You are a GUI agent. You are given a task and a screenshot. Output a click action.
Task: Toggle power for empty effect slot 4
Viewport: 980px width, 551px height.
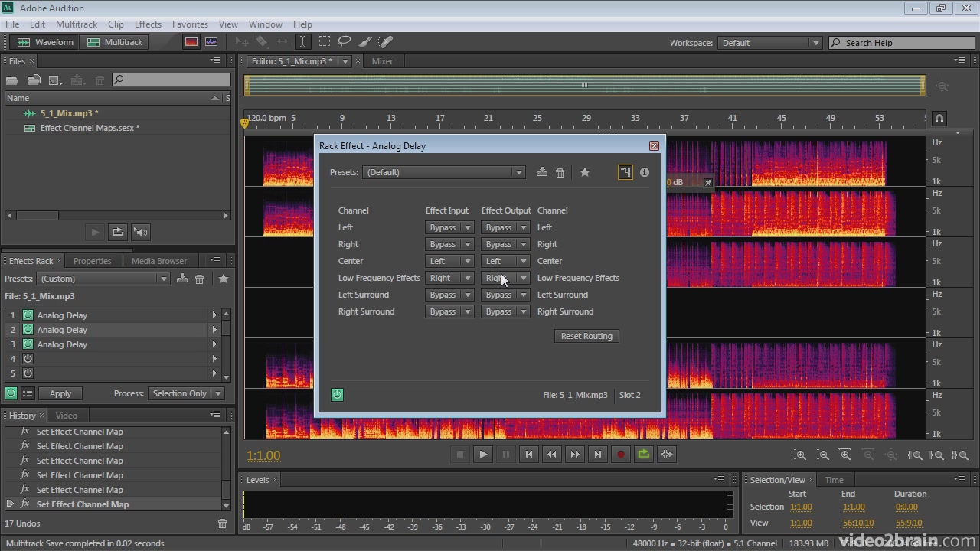tap(28, 359)
